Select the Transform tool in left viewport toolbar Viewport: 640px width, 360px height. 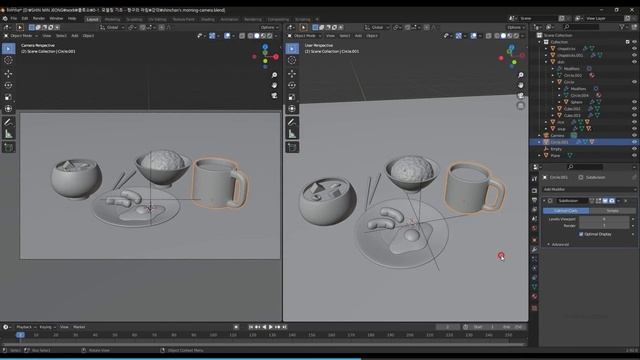[8, 109]
